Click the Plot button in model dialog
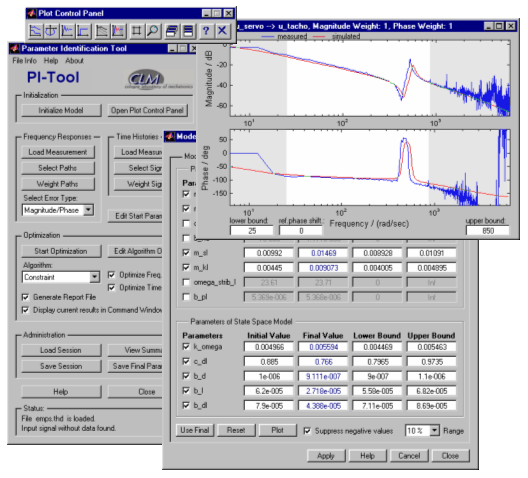The height and width of the screenshot is (478, 528). pos(277,430)
